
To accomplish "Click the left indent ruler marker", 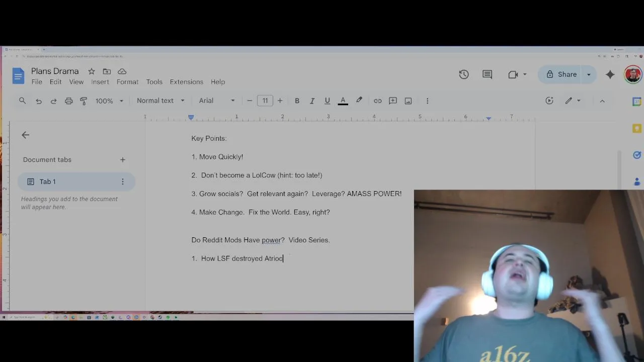I will tap(191, 117).
